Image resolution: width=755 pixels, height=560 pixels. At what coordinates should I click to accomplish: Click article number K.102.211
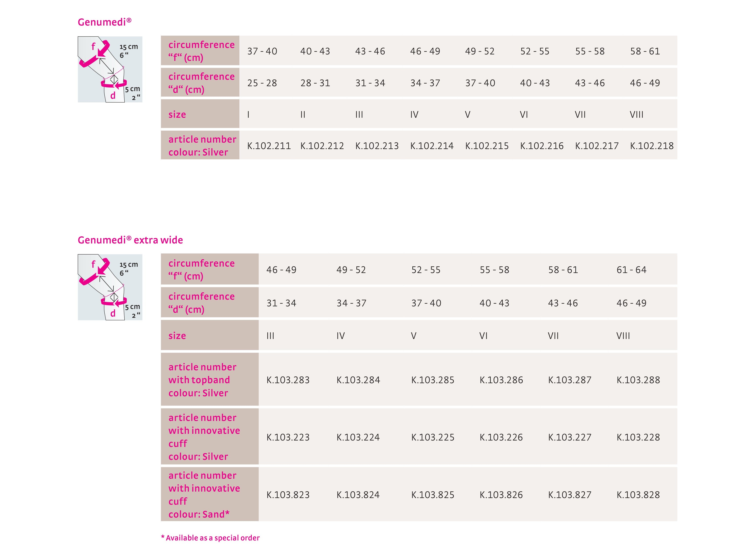coord(269,146)
